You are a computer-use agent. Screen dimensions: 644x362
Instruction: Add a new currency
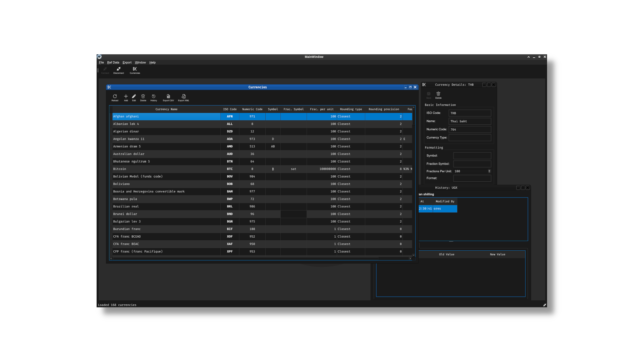pyautogui.click(x=126, y=98)
